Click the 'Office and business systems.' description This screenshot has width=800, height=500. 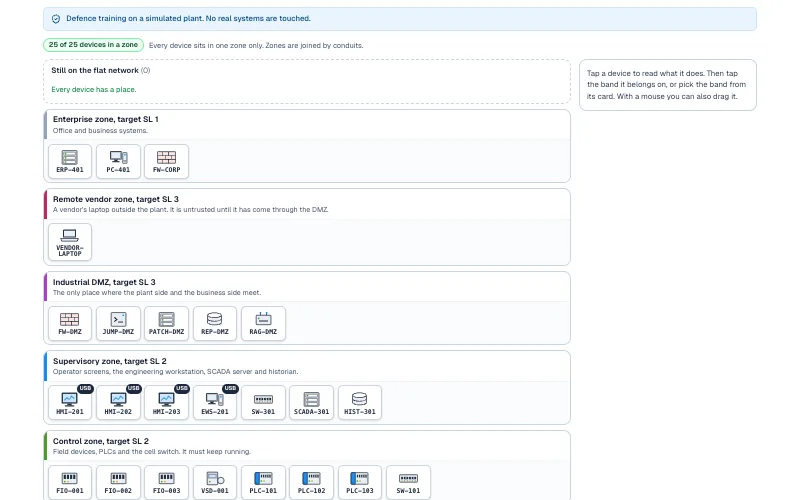point(101,131)
